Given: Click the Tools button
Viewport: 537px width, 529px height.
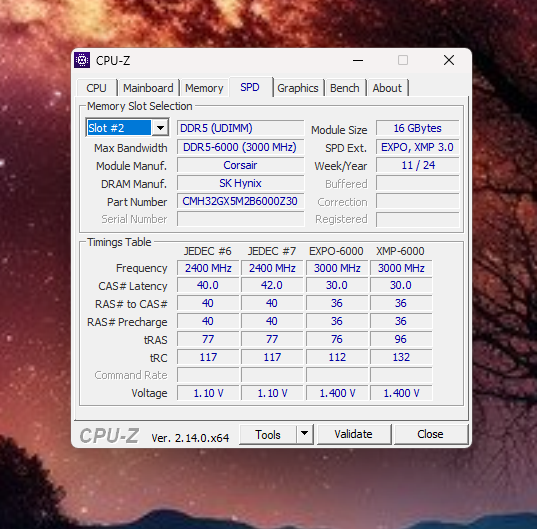Looking at the screenshot, I should 267,434.
